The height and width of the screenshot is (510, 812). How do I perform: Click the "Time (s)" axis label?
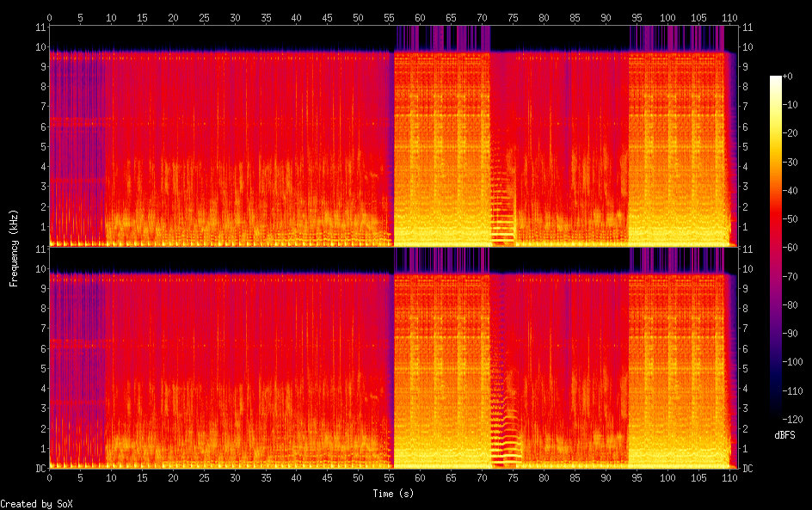tap(394, 494)
